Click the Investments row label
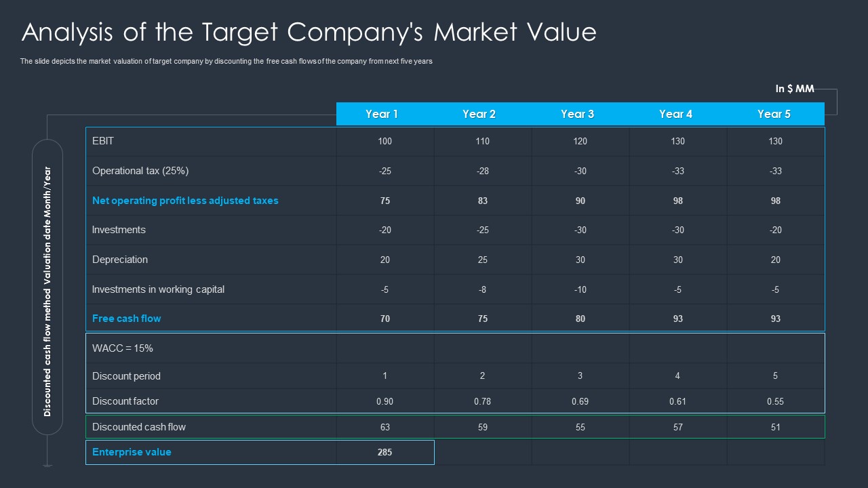 click(119, 230)
